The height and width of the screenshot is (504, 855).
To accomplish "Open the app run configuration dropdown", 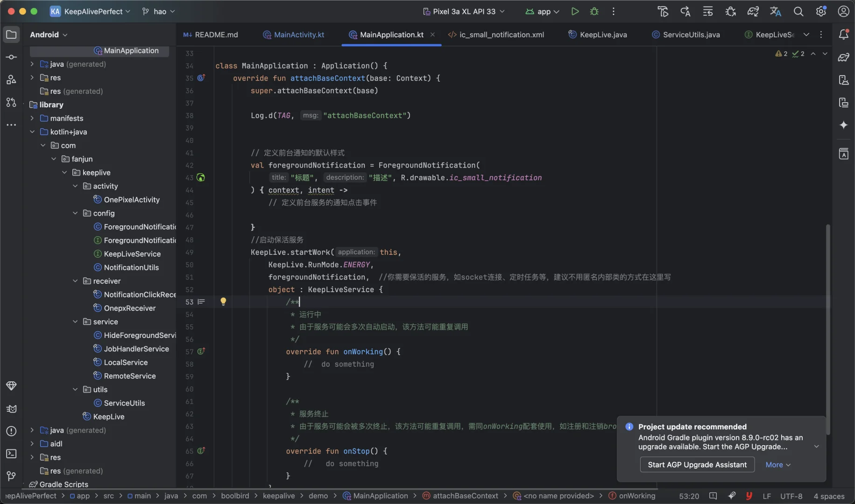I will [542, 11].
